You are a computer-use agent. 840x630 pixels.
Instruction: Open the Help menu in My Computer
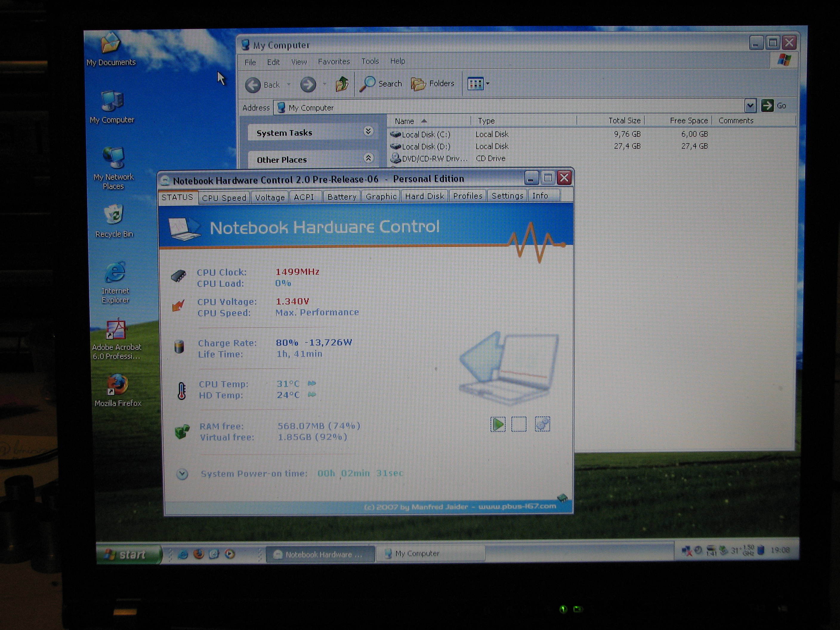[x=398, y=61]
